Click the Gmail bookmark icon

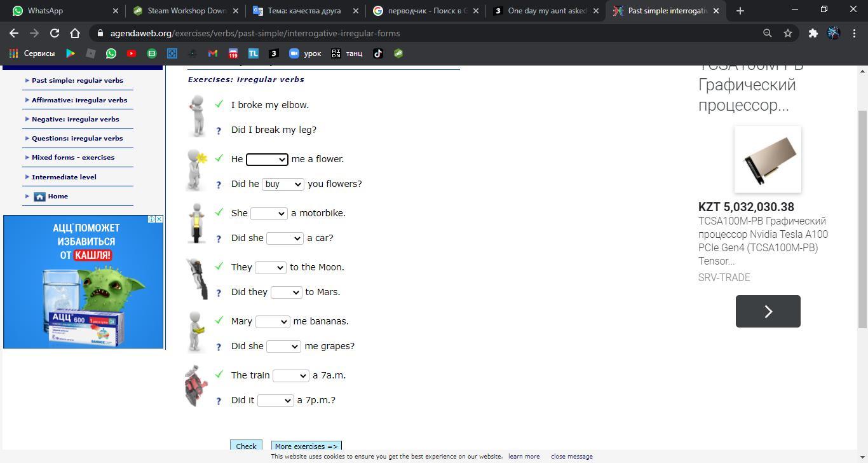[x=212, y=53]
